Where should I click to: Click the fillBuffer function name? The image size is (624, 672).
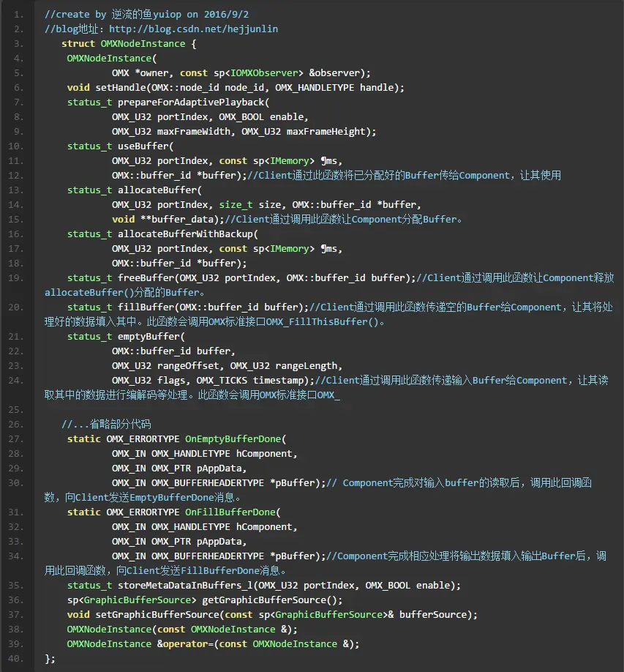click(146, 307)
